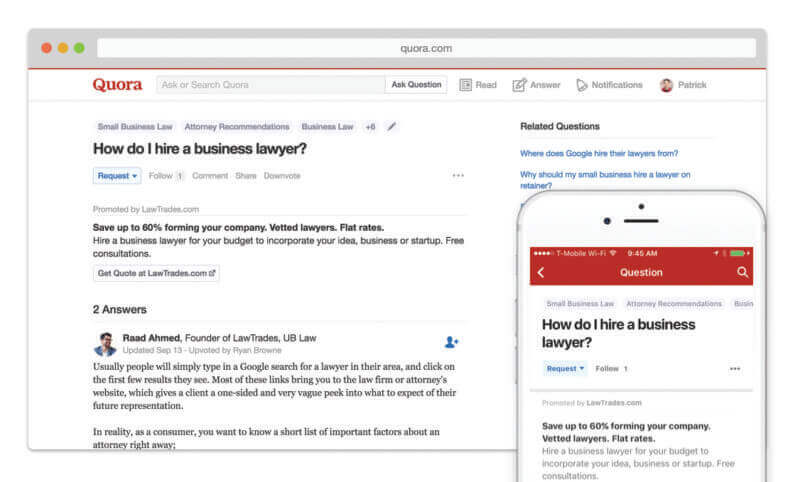This screenshot has width=800, height=482.
Task: Click Patrick's avatar picture
Action: pyautogui.click(x=666, y=85)
